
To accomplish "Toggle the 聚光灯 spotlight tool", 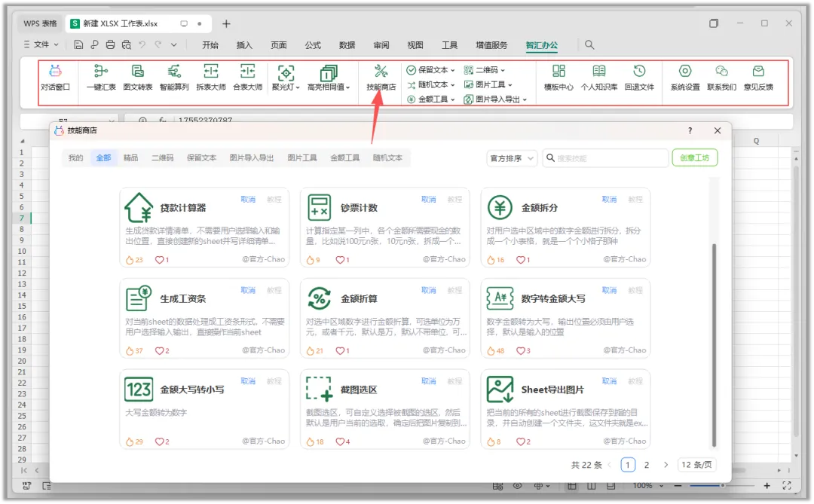I will click(x=286, y=78).
